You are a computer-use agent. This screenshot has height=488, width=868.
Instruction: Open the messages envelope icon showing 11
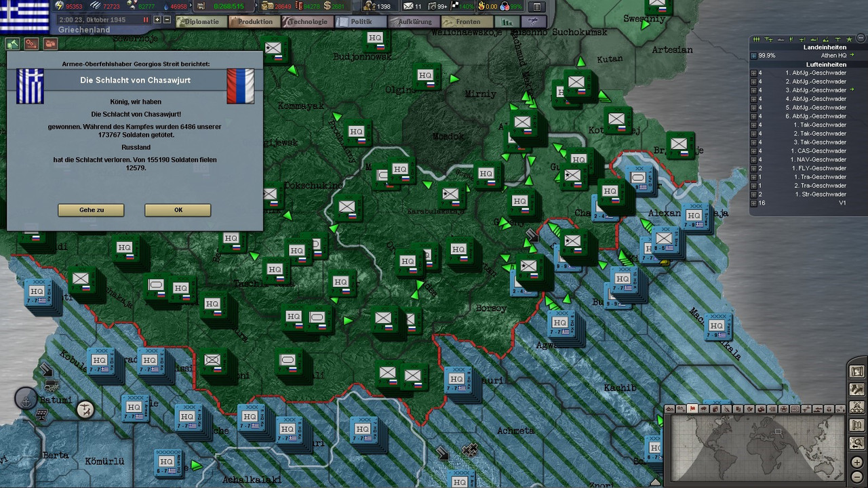[408, 7]
